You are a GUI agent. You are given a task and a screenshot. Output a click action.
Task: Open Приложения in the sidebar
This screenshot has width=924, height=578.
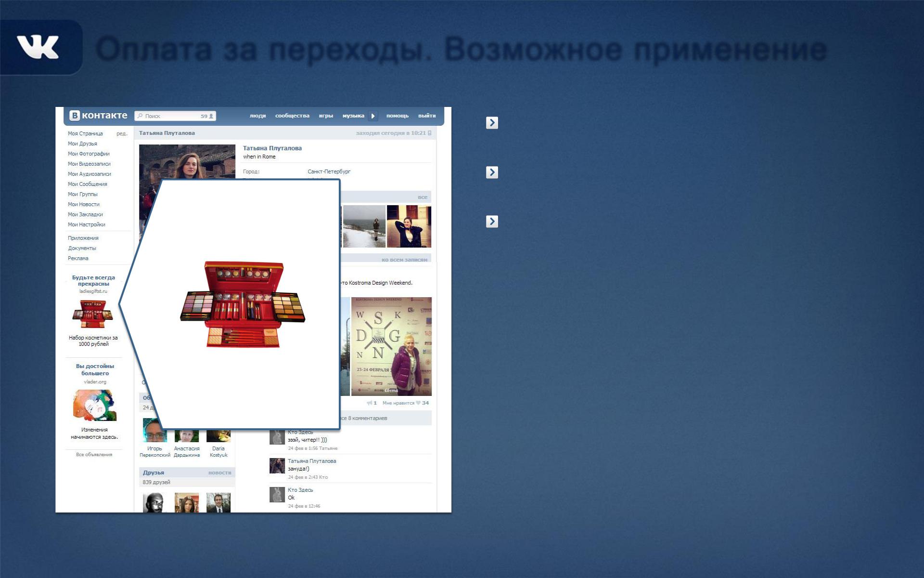click(83, 238)
